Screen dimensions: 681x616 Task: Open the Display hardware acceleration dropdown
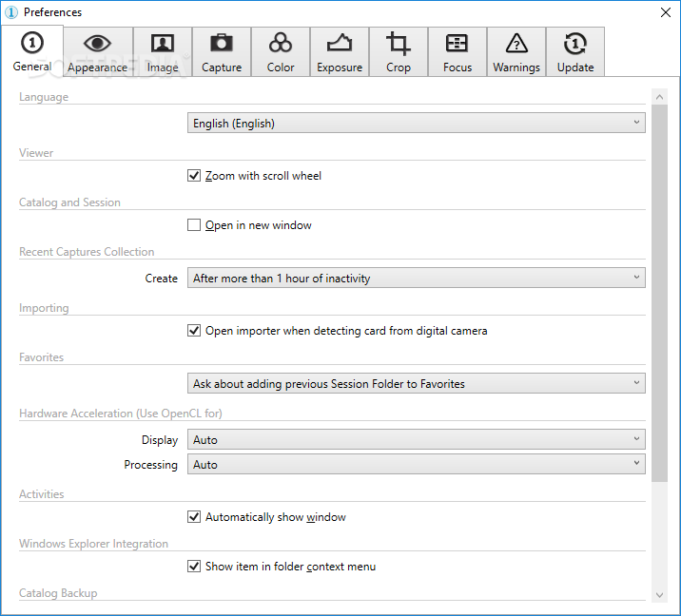(416, 440)
